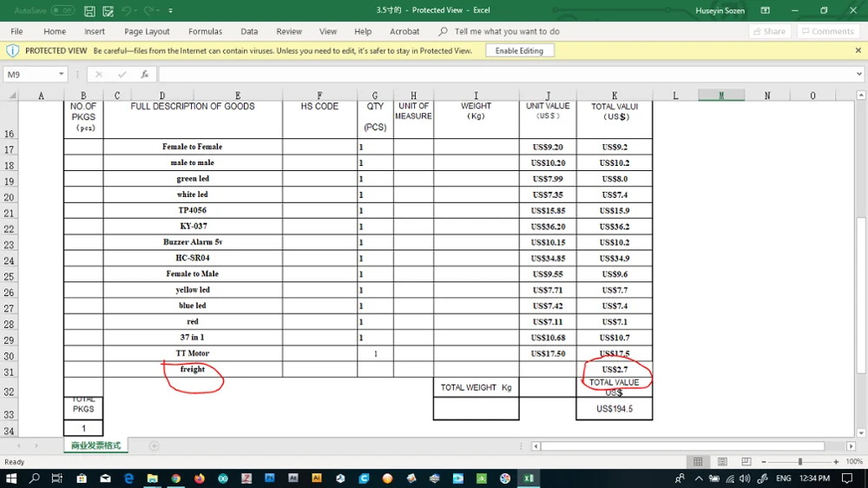Click the vertical scrollbar down arrow
This screenshot has width=868, height=488.
(x=861, y=433)
